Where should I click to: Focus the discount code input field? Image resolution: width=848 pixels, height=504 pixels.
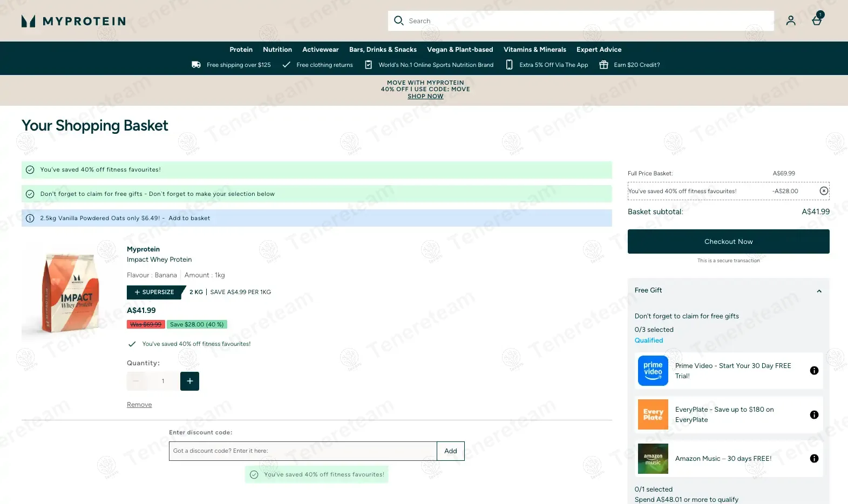tap(303, 451)
